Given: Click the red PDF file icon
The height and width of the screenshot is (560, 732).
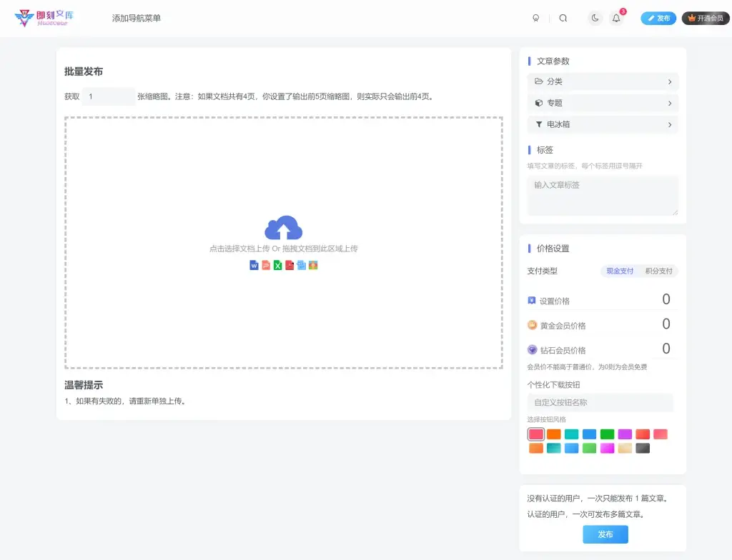Looking at the screenshot, I should tap(290, 266).
